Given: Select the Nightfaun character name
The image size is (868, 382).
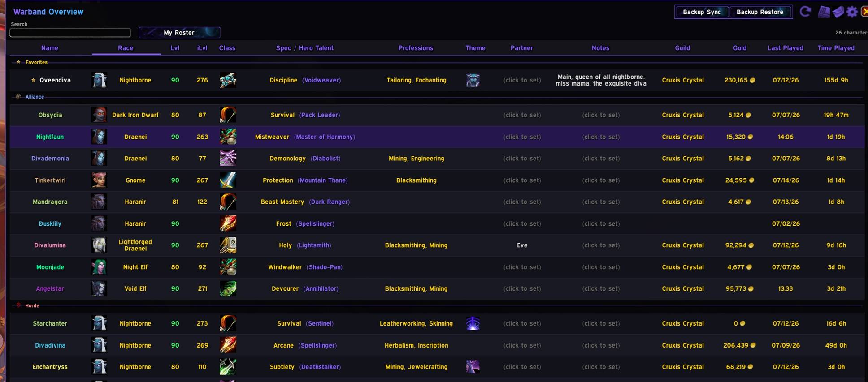Looking at the screenshot, I should pyautogui.click(x=50, y=137).
